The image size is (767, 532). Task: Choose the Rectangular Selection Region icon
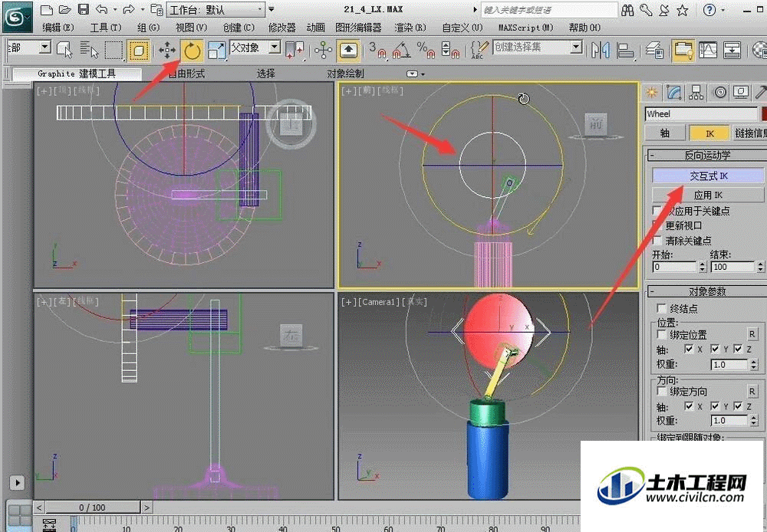pos(114,50)
